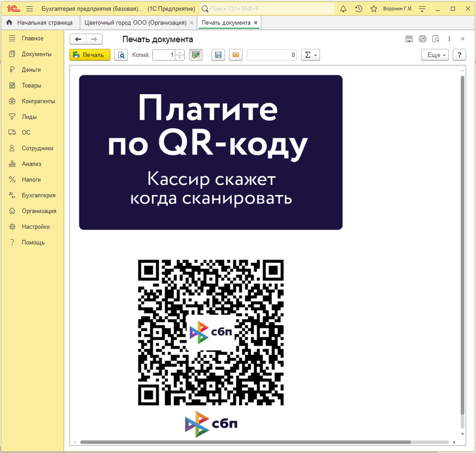
Task: Open the Еще dropdown menu
Action: click(435, 55)
